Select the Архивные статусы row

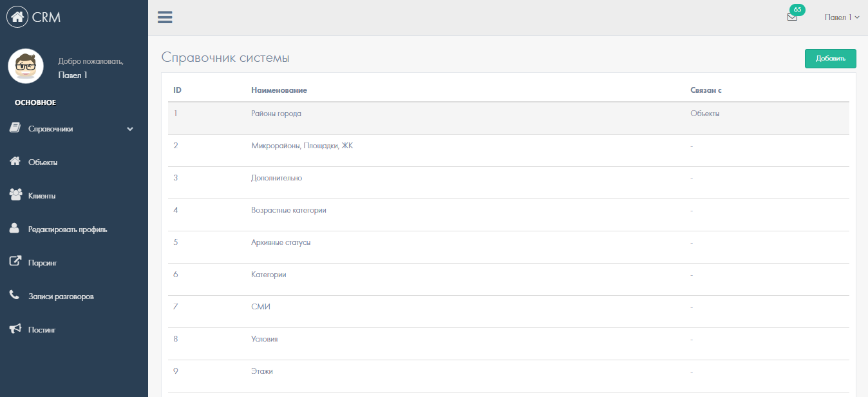(281, 242)
